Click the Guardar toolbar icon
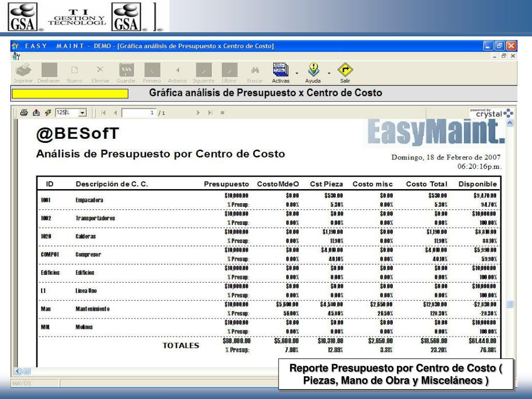The height and width of the screenshot is (399, 532). click(126, 70)
